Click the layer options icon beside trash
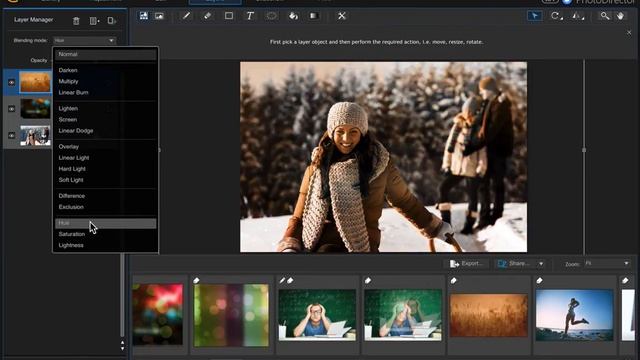 click(94, 21)
